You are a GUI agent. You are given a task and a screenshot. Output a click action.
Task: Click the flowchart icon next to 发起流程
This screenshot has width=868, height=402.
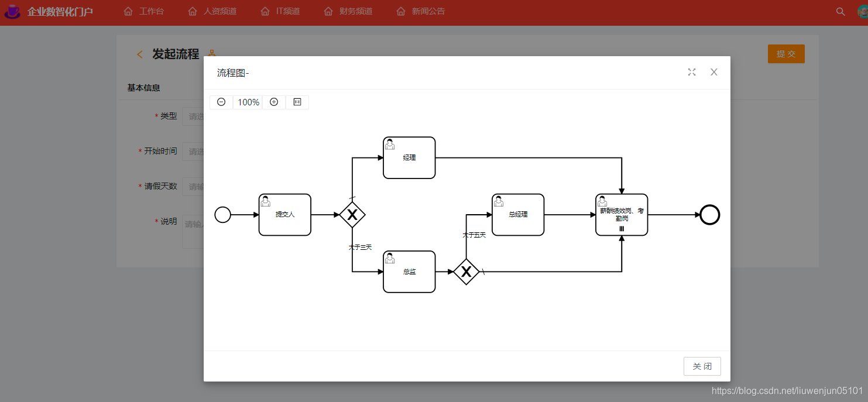212,54
